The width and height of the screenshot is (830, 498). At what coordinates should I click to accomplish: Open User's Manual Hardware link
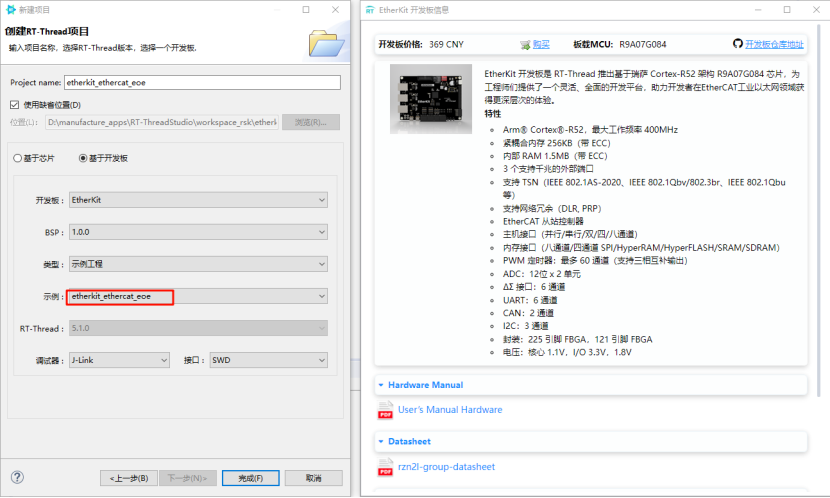(x=450, y=410)
